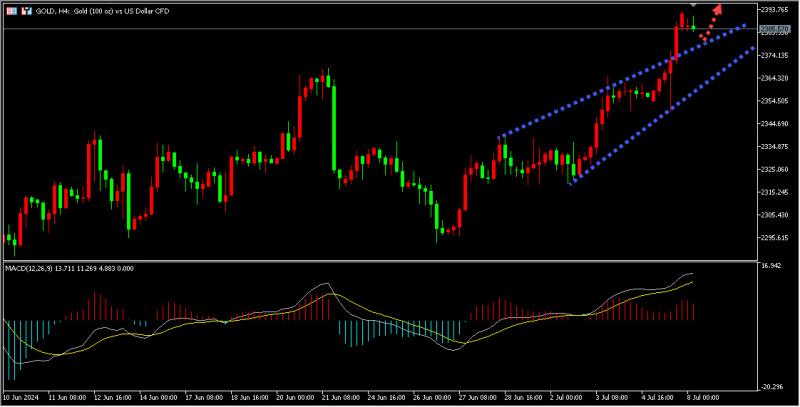Click the 2295.615 price scale value
Image resolution: width=800 pixels, height=407 pixels.
pos(776,237)
